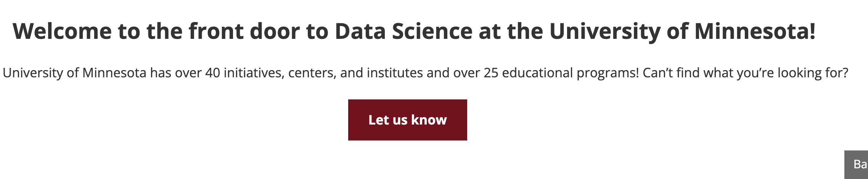Click the word "has" in the paragraph
The width and height of the screenshot is (868, 179).
(x=161, y=73)
